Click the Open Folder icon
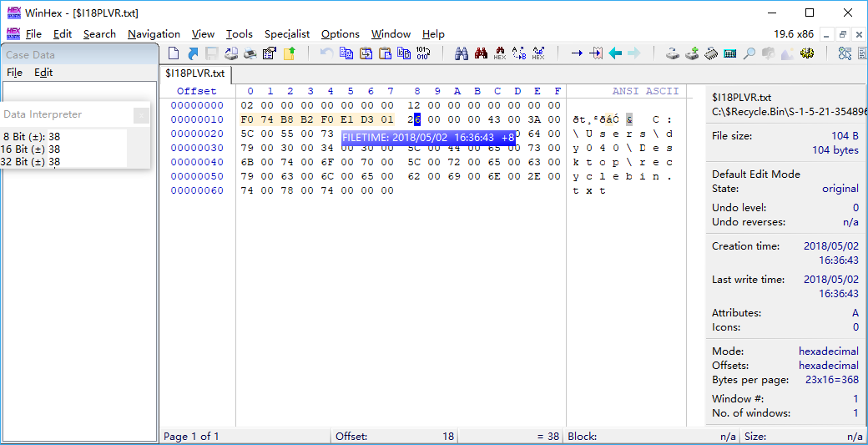 [x=290, y=53]
